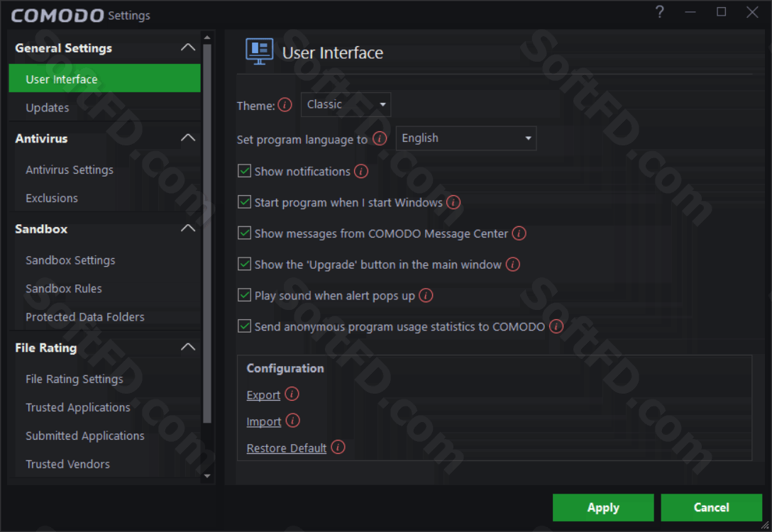The height and width of the screenshot is (532, 772).
Task: Click the User Interface monitor header icon
Action: tap(260, 52)
